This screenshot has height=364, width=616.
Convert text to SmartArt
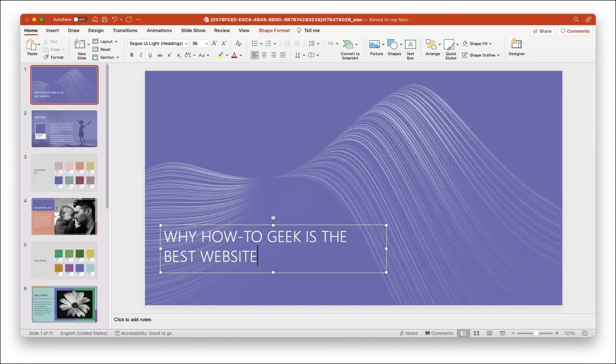(350, 50)
